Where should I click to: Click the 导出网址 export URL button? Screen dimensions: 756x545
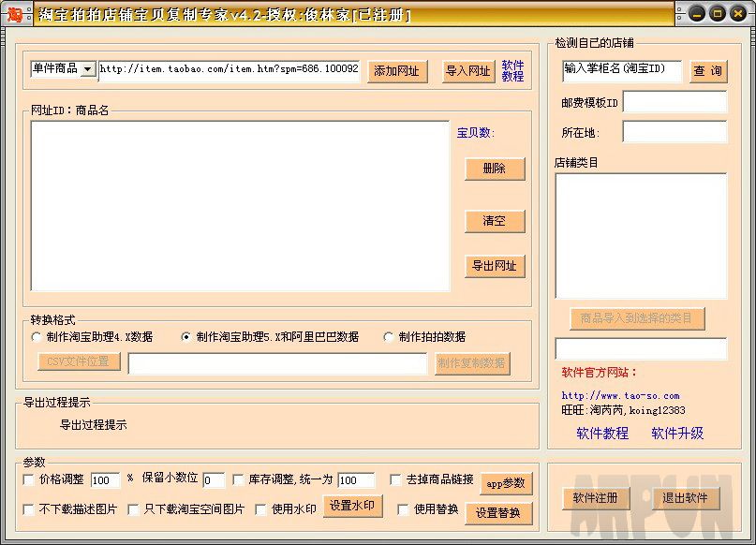pyautogui.click(x=495, y=266)
